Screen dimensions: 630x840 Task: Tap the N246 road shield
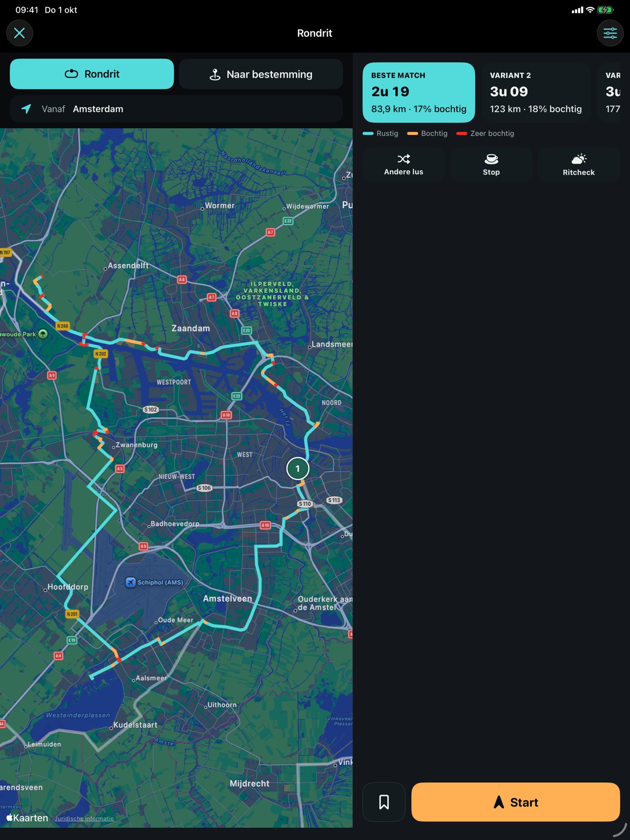(x=63, y=326)
